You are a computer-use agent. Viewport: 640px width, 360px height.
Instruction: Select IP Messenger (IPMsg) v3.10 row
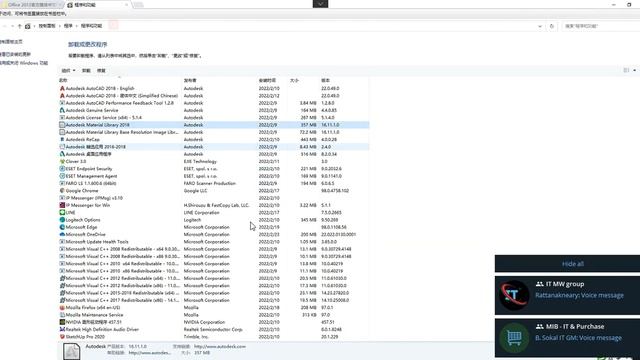pos(214,198)
